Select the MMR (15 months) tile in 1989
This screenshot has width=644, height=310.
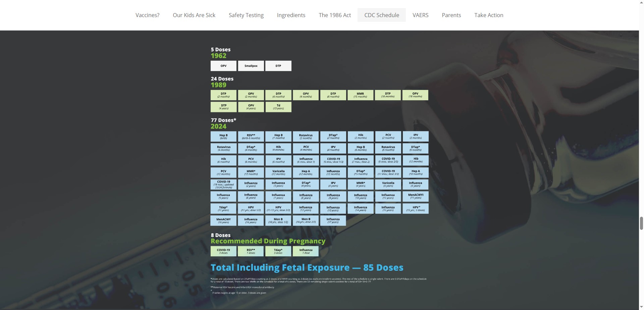pos(360,95)
